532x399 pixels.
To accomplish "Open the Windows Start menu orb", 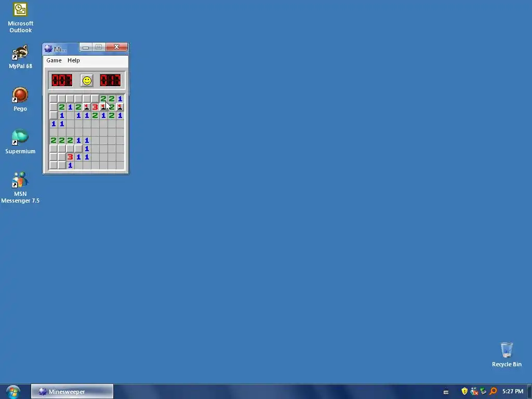I will [13, 392].
